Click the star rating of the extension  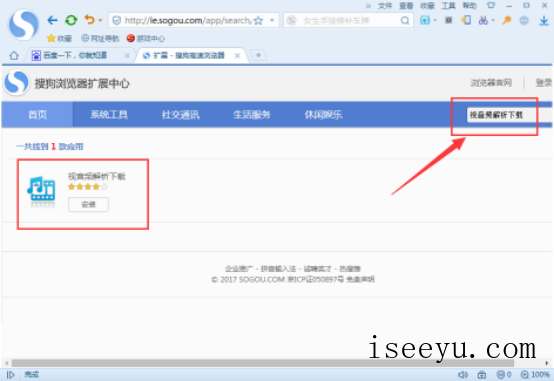click(87, 187)
